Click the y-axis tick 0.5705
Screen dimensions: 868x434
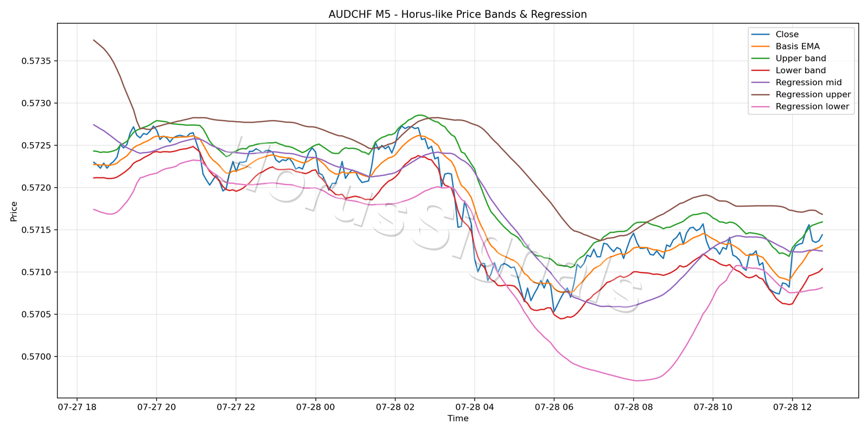point(36,315)
